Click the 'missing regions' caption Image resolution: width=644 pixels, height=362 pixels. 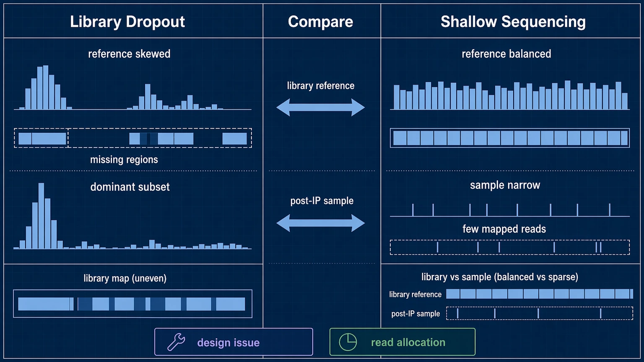[x=124, y=160]
